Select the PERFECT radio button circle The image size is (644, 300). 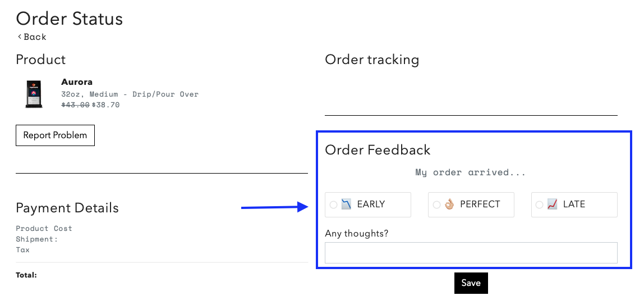(436, 204)
